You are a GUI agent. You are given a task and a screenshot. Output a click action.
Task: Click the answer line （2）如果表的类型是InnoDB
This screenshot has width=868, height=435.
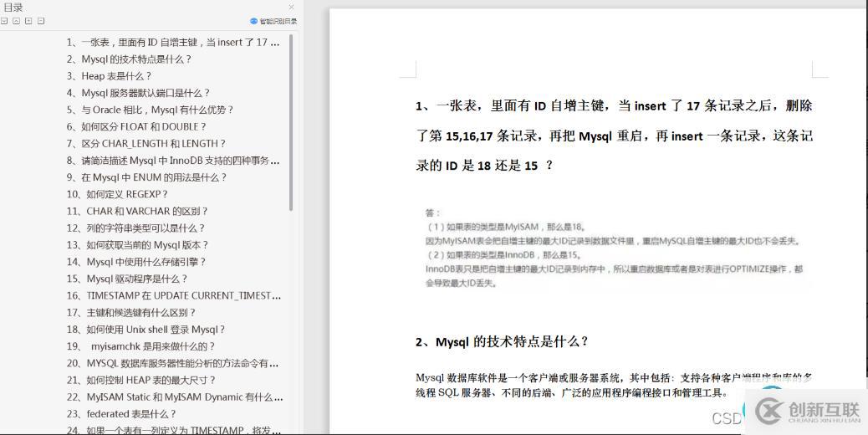click(503, 255)
